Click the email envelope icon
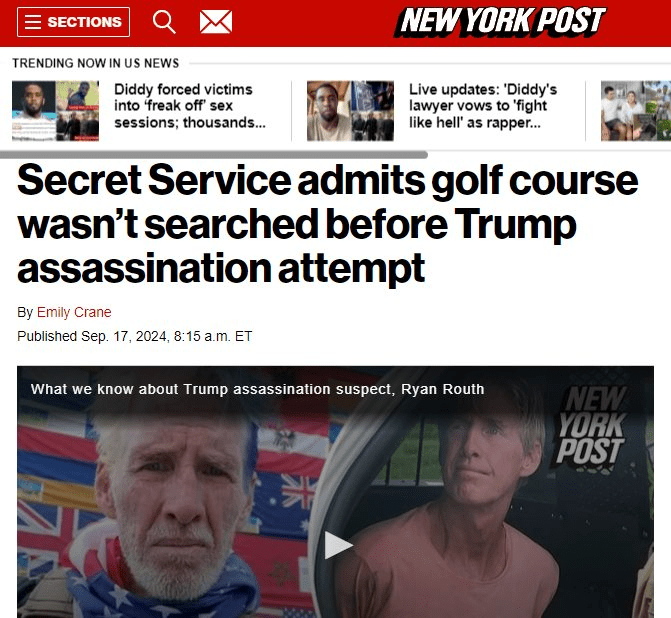This screenshot has height=618, width=671. point(216,22)
